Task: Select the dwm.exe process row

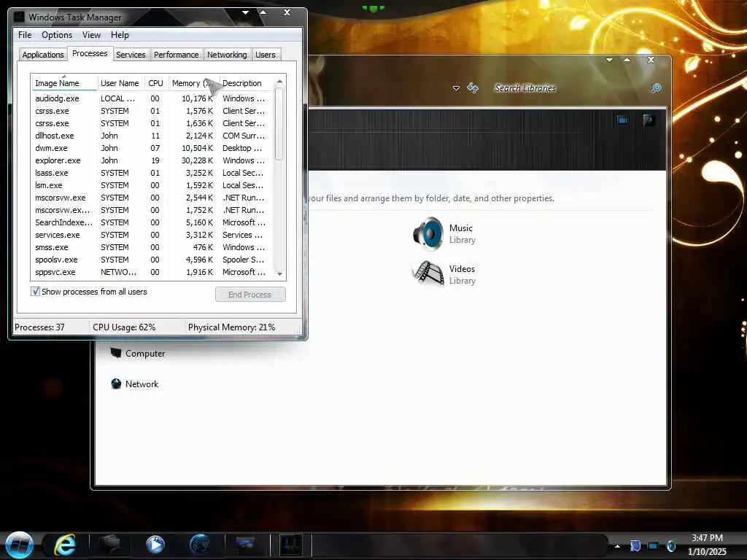Action: (x=152, y=148)
